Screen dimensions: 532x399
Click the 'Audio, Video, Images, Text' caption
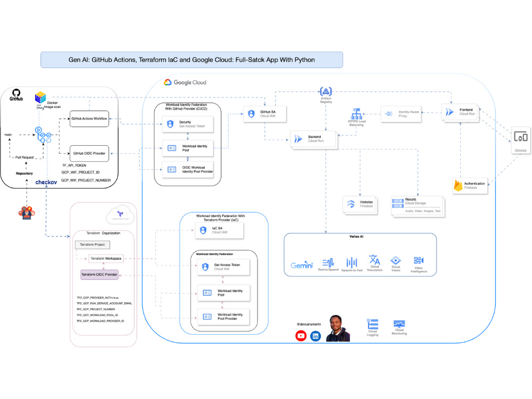pos(423,211)
